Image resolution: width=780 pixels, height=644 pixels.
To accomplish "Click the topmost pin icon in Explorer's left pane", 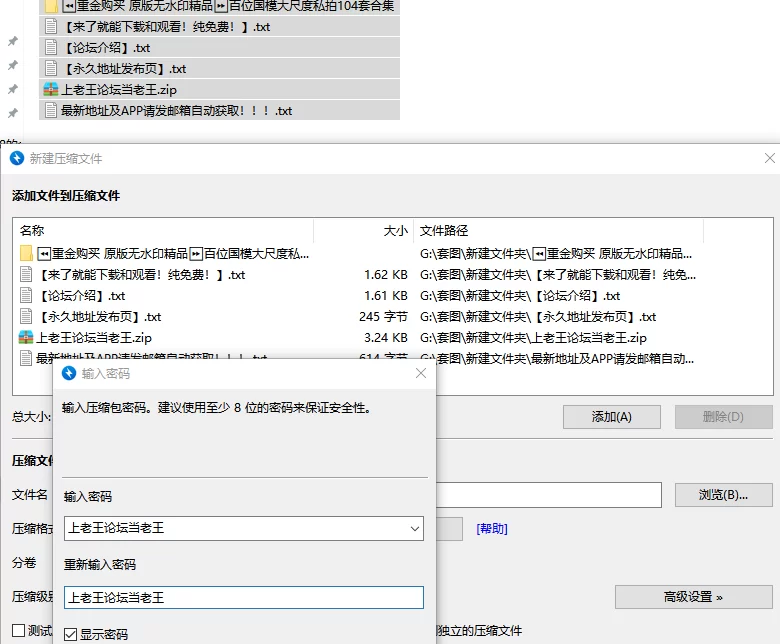I will pyautogui.click(x=13, y=42).
